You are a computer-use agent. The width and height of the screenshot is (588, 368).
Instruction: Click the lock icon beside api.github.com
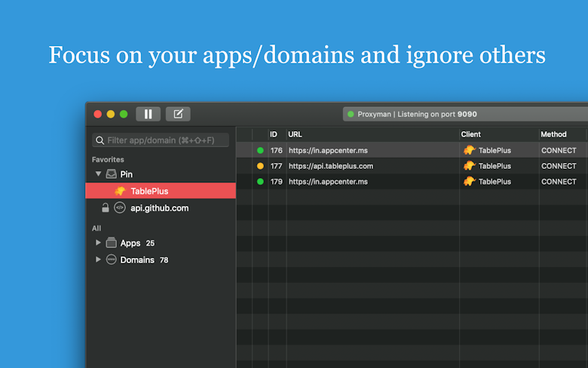point(106,207)
